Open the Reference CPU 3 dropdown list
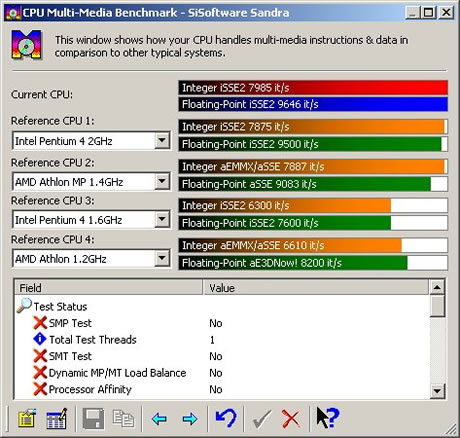 coord(162,220)
